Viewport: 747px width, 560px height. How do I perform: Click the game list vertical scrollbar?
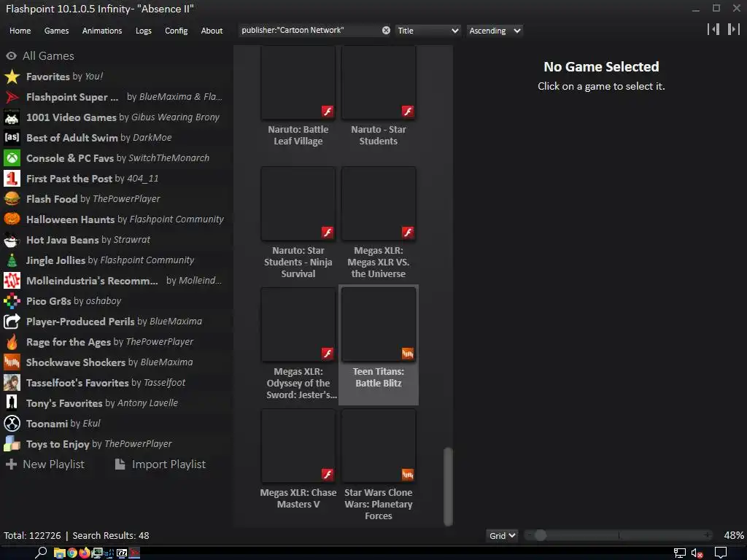448,486
